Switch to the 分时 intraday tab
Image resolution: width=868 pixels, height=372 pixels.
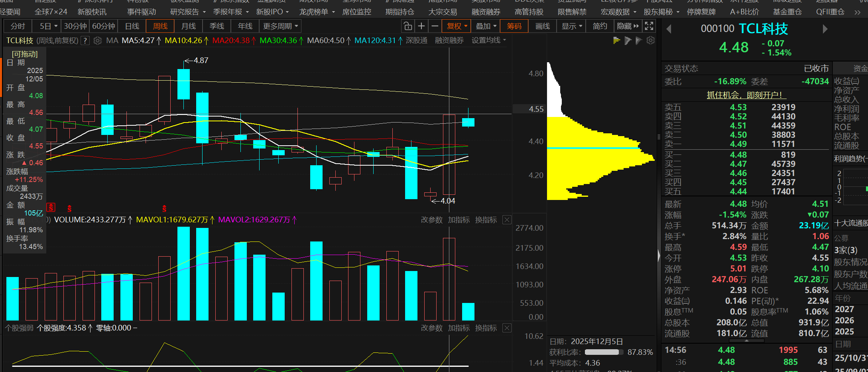click(18, 26)
